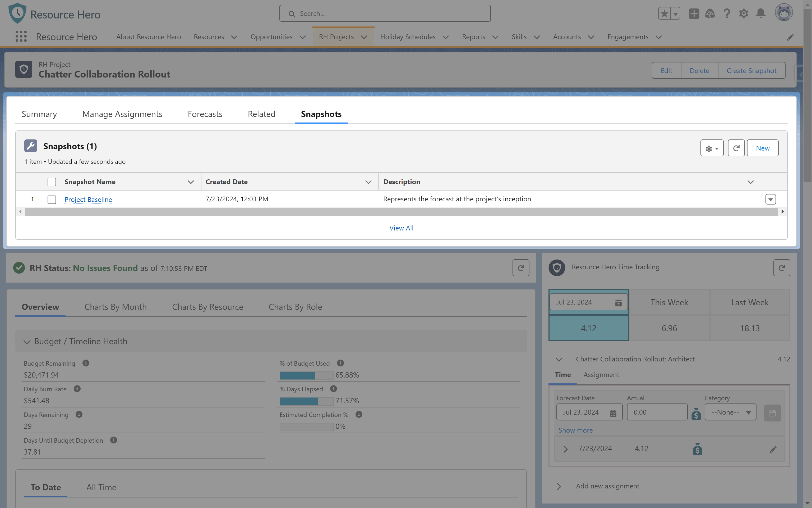812x508 pixels.
Task: Open the Snapshot Name column menu chevron
Action: [191, 182]
